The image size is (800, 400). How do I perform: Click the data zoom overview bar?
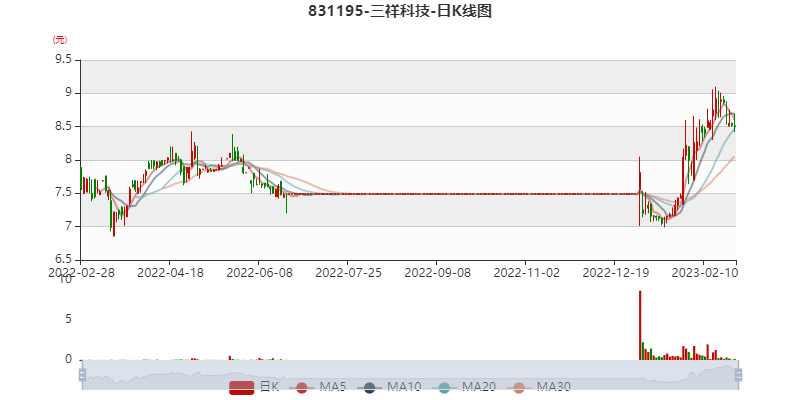point(410,375)
